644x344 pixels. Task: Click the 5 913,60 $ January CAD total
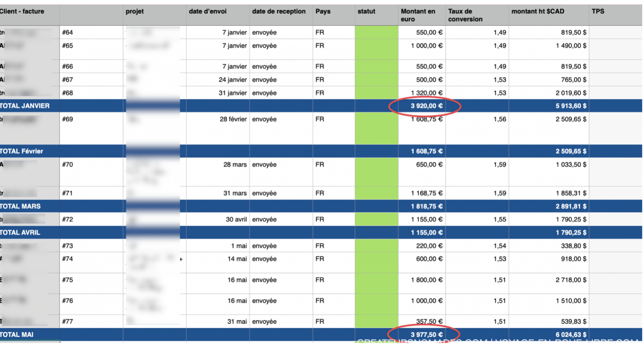point(571,106)
